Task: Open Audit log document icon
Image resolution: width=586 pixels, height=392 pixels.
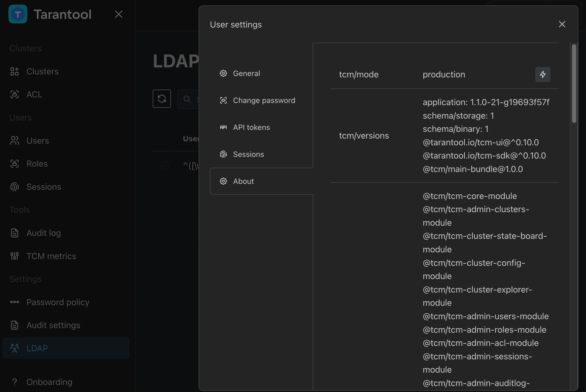Action: (15, 233)
